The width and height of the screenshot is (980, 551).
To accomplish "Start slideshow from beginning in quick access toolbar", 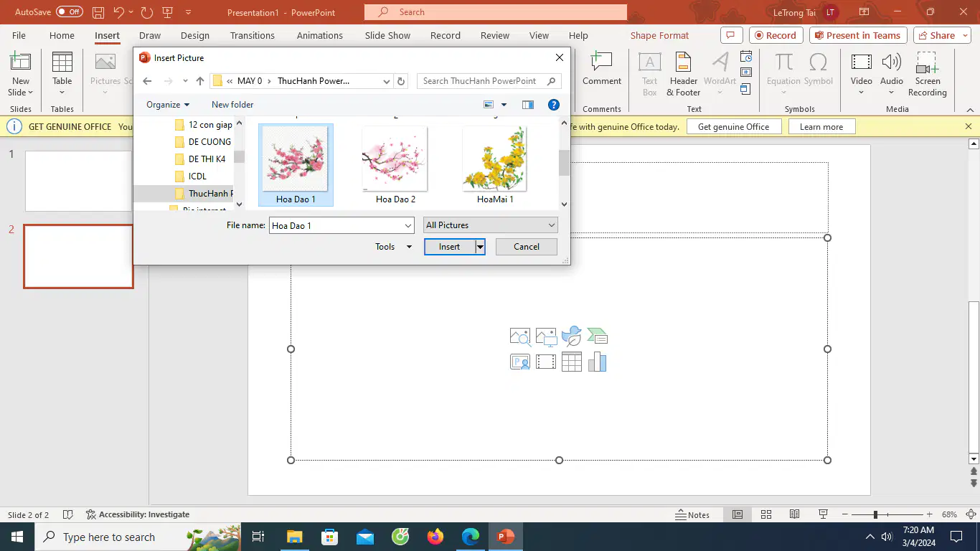I will tap(168, 12).
